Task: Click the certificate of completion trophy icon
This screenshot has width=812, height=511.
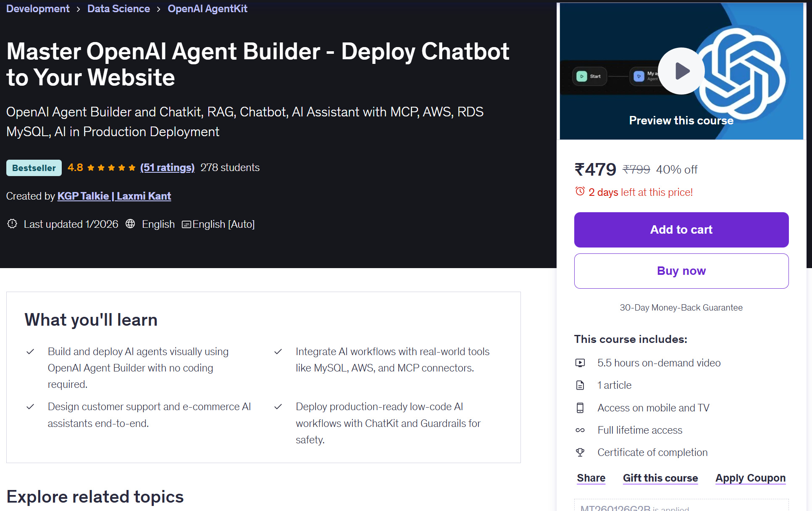Action: [581, 452]
